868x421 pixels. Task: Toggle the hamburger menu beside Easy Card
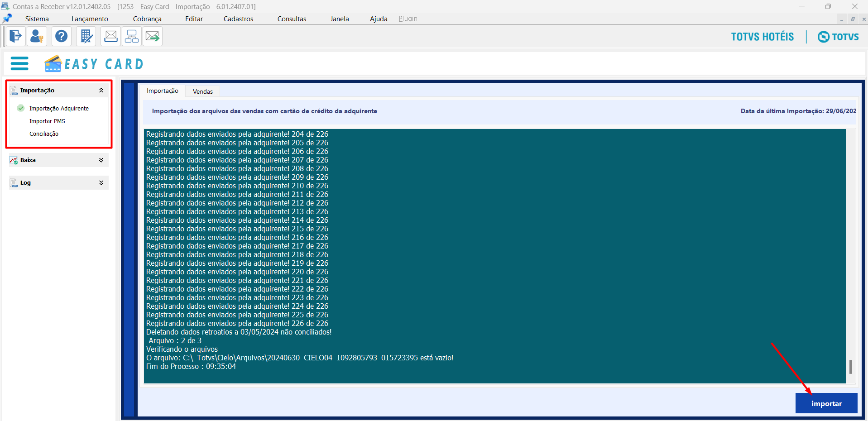19,63
